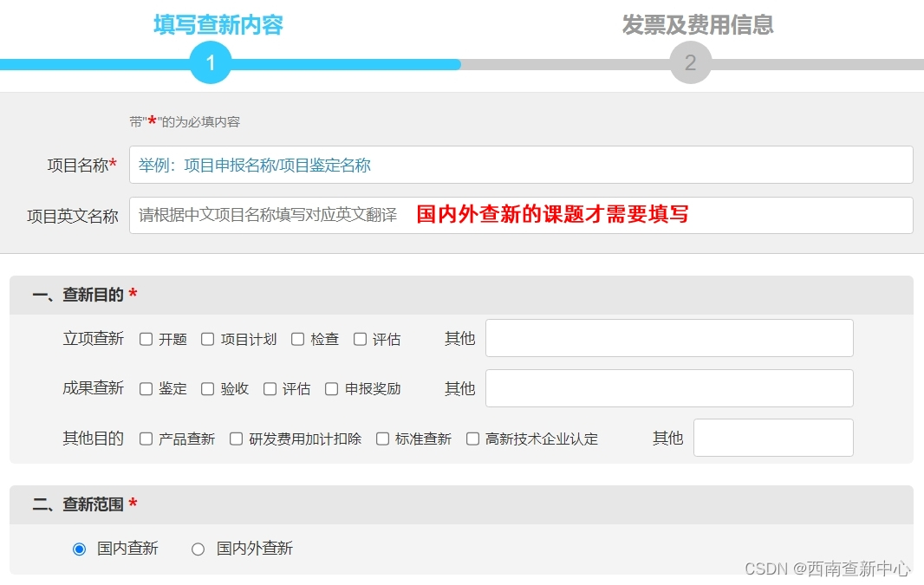Focus the 立项查新 其他 text field

click(669, 338)
